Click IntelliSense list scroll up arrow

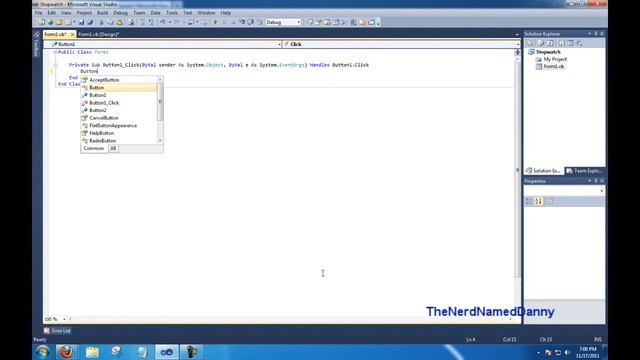[160, 79]
